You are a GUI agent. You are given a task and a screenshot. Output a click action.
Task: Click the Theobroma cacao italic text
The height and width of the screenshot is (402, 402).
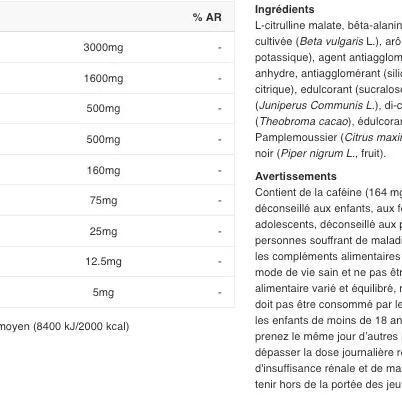[x=303, y=121]
